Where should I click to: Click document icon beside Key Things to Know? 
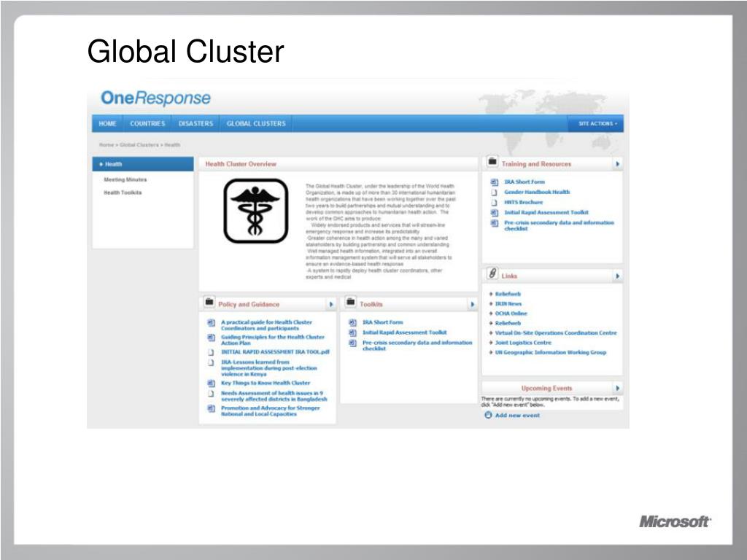point(211,384)
